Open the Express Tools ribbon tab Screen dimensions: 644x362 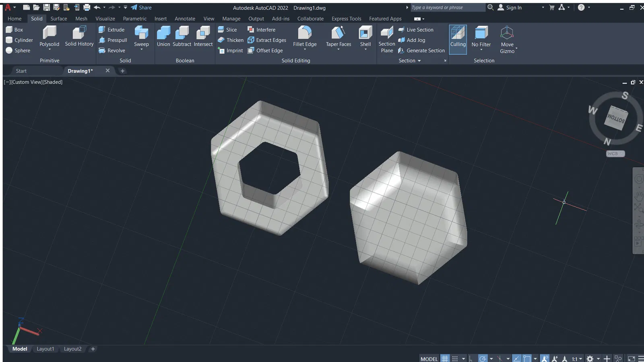(x=347, y=19)
